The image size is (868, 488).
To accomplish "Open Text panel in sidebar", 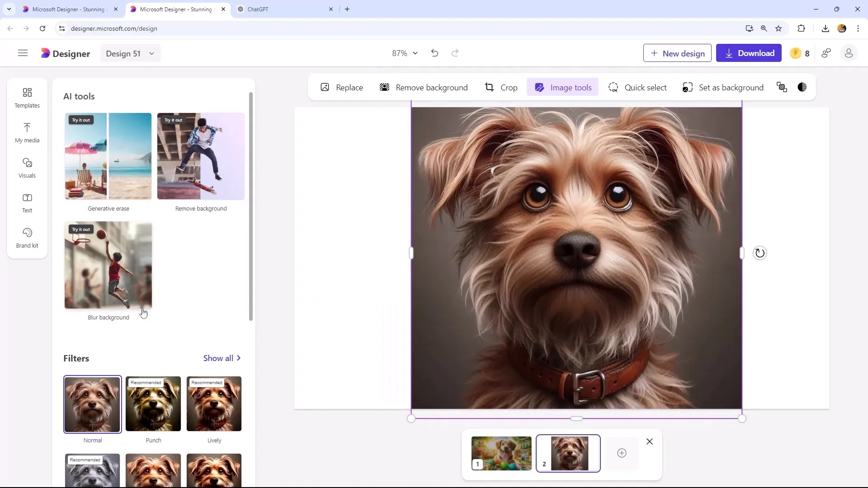I will (27, 203).
